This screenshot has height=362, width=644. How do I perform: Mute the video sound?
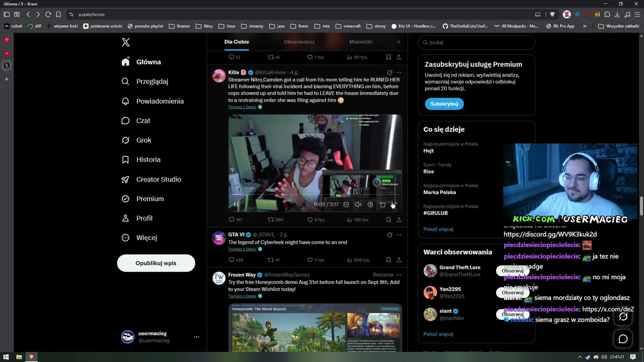coord(358,205)
